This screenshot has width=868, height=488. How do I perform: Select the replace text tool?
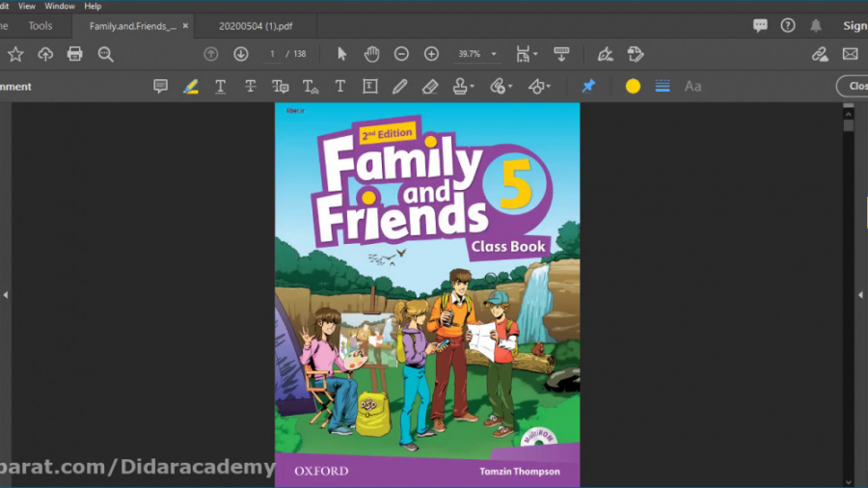click(x=280, y=86)
